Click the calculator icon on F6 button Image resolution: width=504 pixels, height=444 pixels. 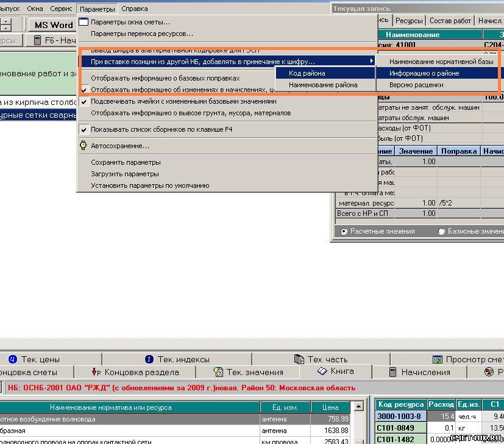[37, 40]
